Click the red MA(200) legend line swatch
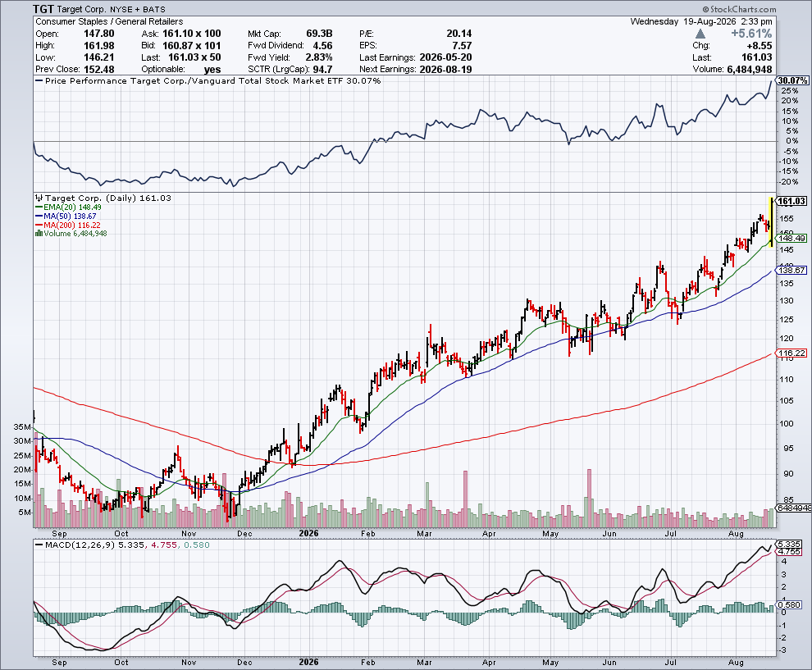Viewport: 812px width, 670px height. coord(39,226)
